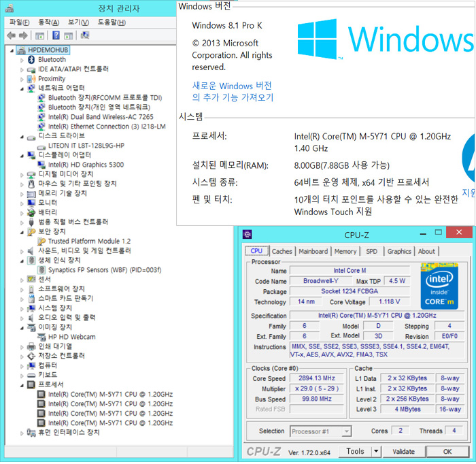This screenshot has width=476, height=464.
Task: Select Intel(R) Ethernet Connection (3) I218-LM
Action: click(107, 127)
